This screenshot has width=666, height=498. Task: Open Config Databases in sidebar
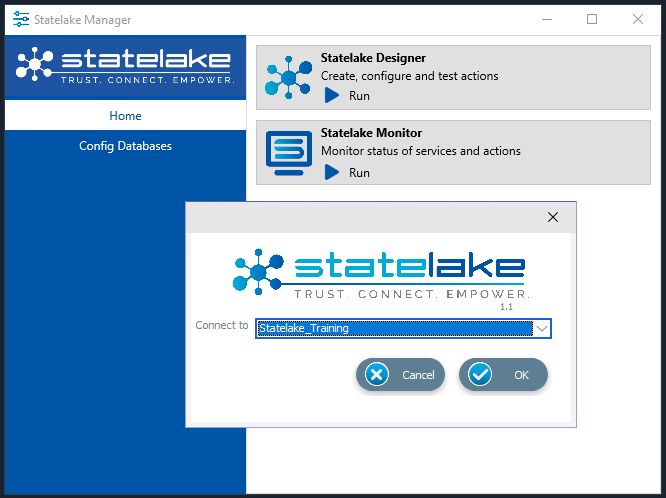tap(125, 146)
